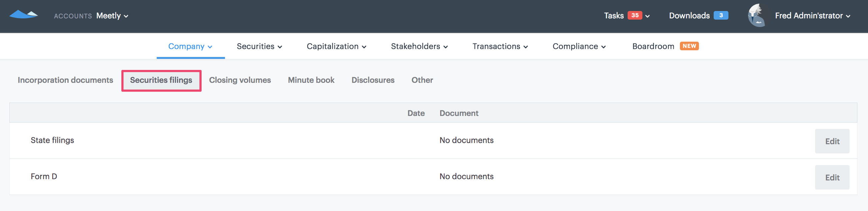Open the Transactions menu
The height and width of the screenshot is (211, 868).
click(500, 46)
